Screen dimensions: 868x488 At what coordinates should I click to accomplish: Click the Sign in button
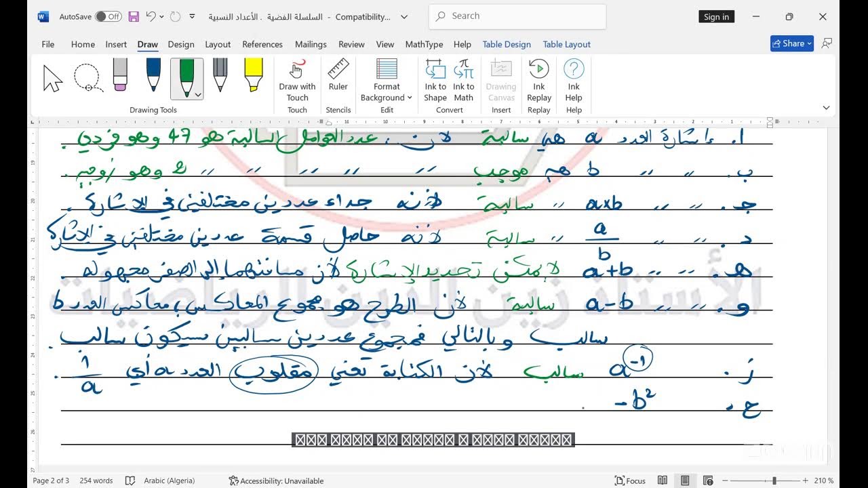click(716, 17)
